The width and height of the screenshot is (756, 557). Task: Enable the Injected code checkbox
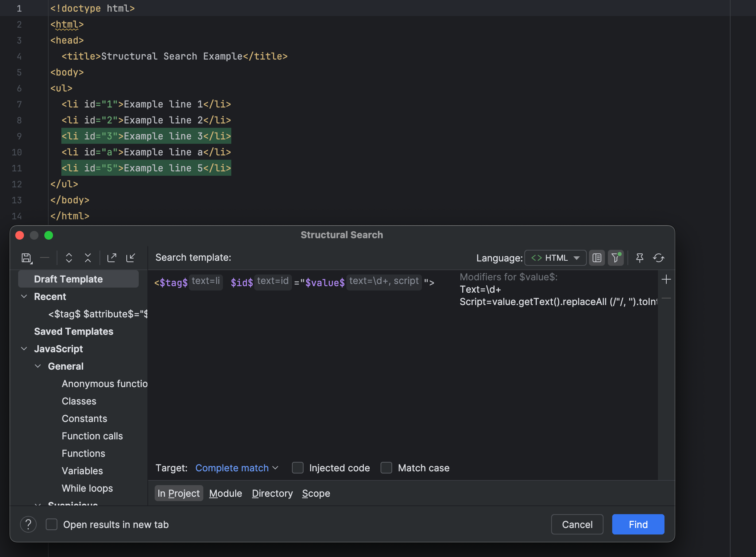(x=297, y=468)
